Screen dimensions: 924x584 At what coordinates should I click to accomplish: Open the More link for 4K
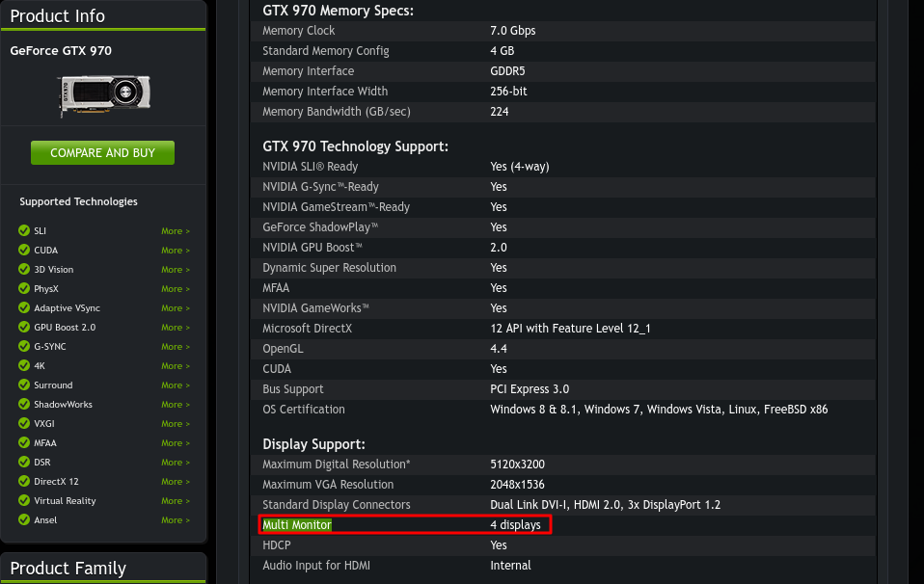click(x=176, y=366)
